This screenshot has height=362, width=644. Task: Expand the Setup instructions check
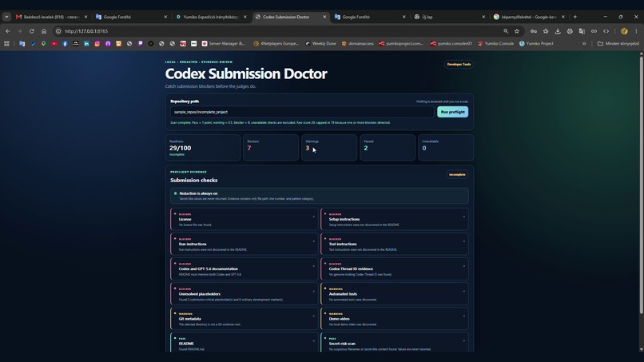point(394,219)
